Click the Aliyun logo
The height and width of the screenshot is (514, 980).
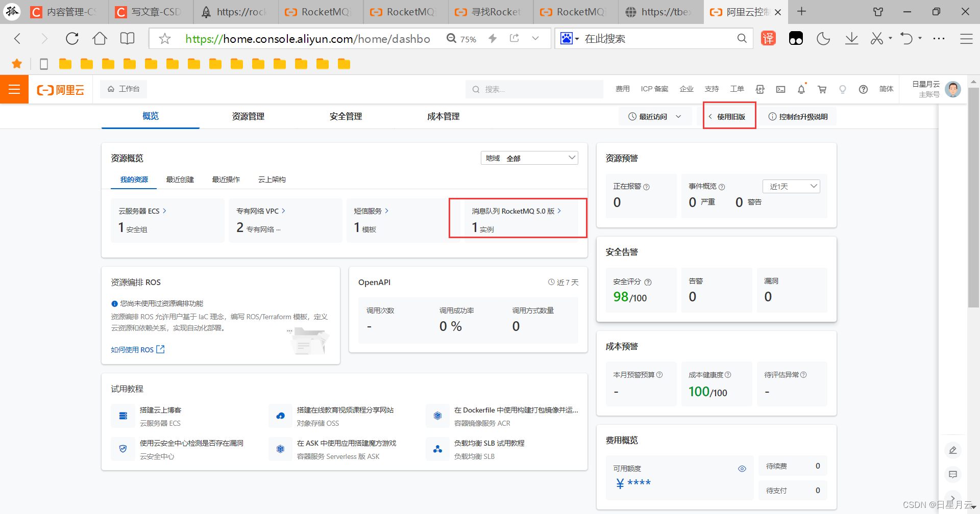(x=61, y=90)
